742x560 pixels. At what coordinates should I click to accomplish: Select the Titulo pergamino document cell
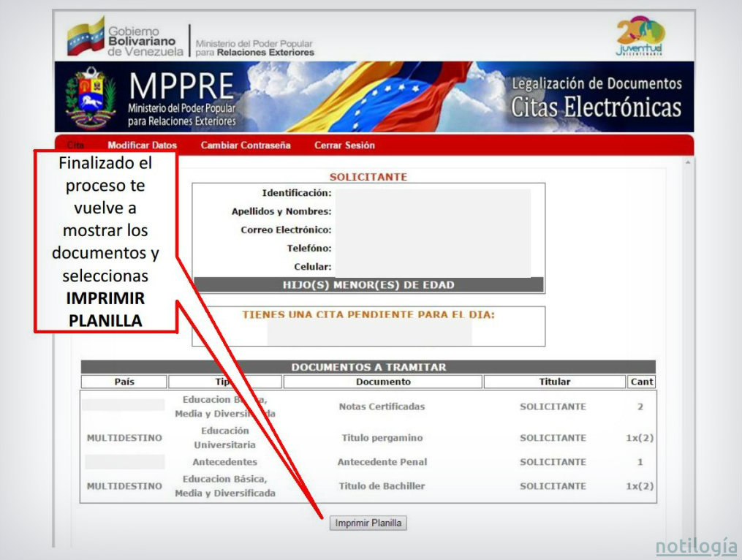[382, 438]
